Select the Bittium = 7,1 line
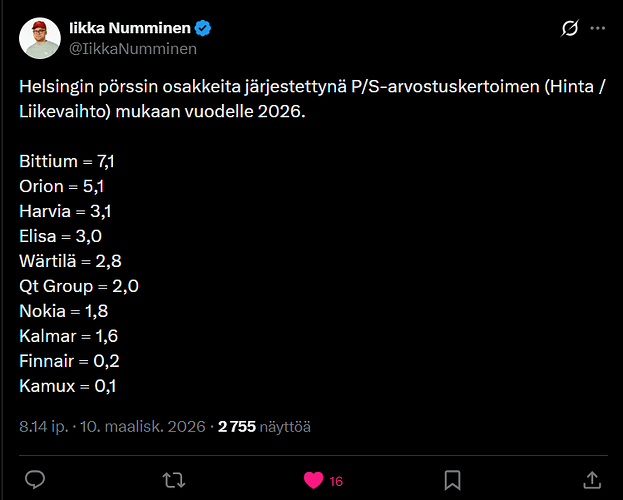The width and height of the screenshot is (623, 500). coord(67,161)
